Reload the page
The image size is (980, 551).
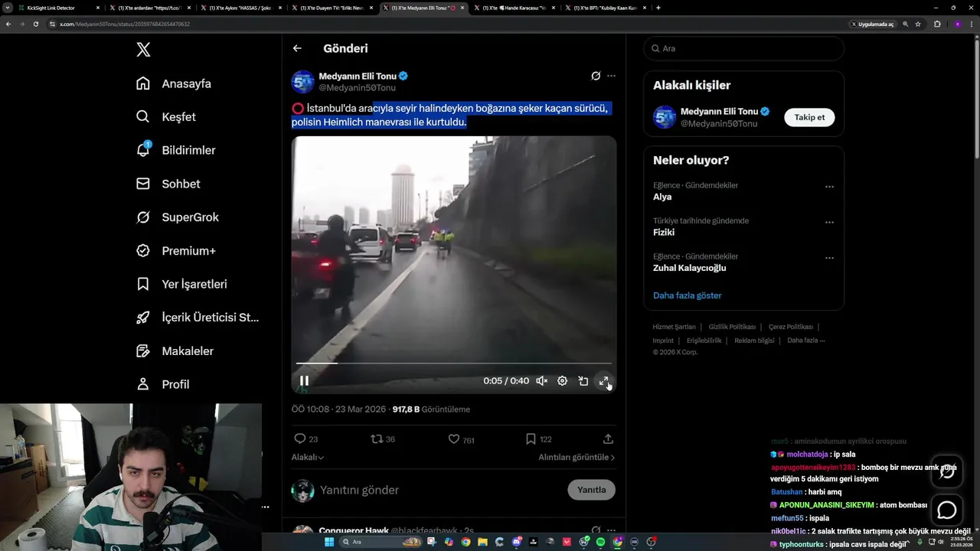point(35,24)
